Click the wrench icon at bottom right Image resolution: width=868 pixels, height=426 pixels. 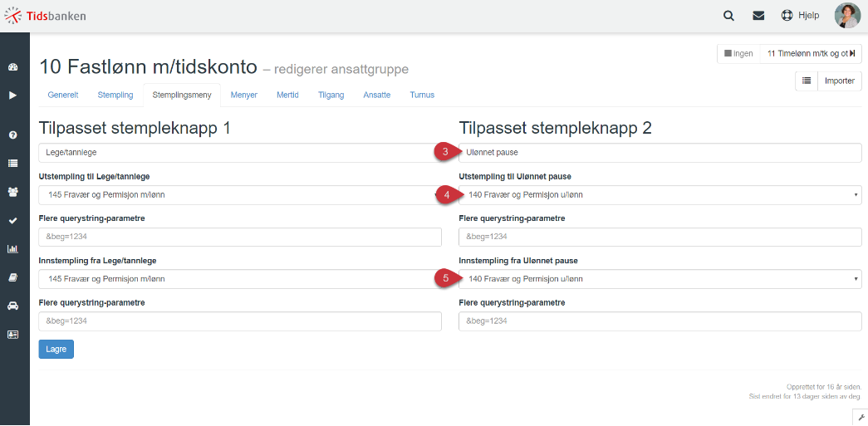point(861,418)
